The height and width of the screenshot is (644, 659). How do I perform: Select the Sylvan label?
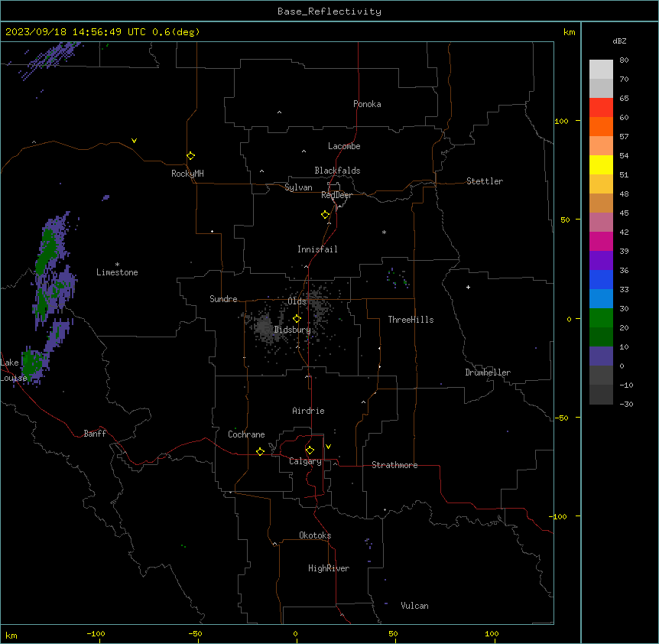coord(298,187)
